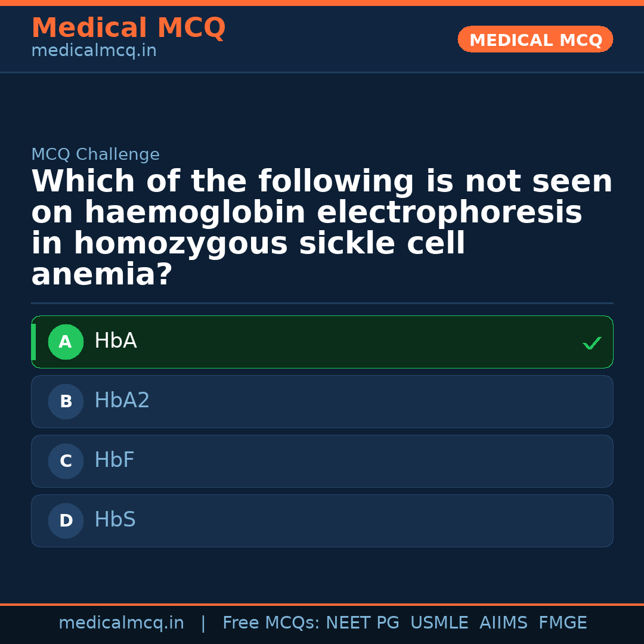Click the sickle cell question text
Viewport: 644px width, 644px height.
click(x=322, y=228)
